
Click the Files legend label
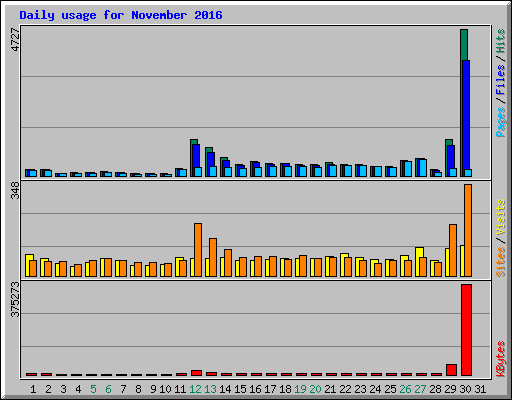(x=500, y=80)
